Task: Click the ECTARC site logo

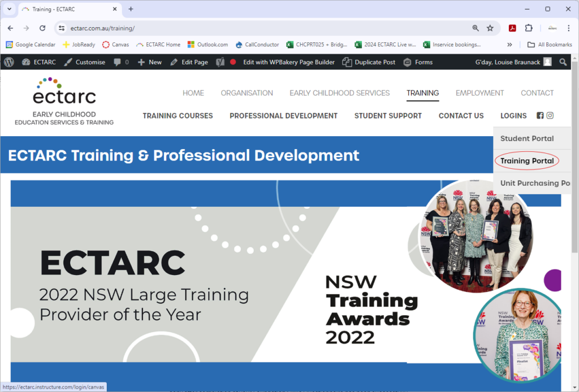Action: click(x=64, y=96)
